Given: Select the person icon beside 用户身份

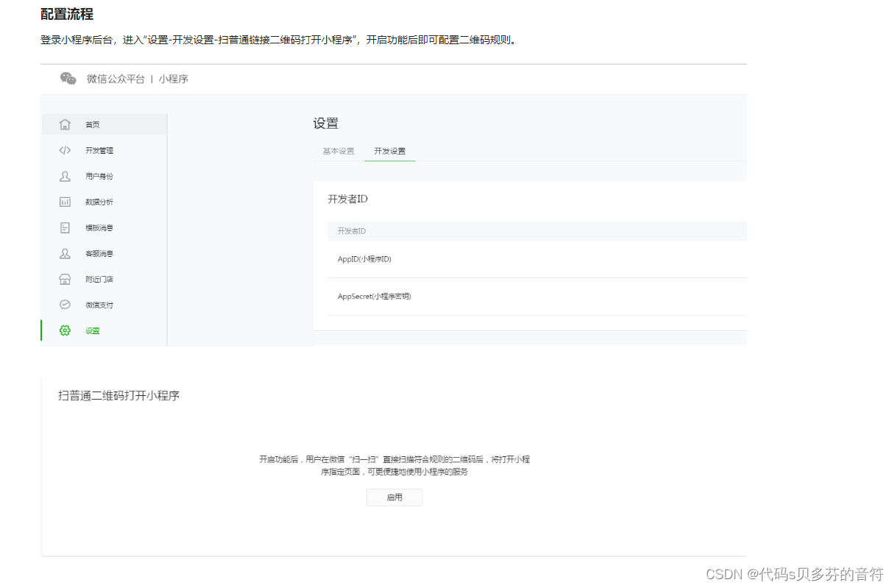Looking at the screenshot, I should [x=65, y=176].
